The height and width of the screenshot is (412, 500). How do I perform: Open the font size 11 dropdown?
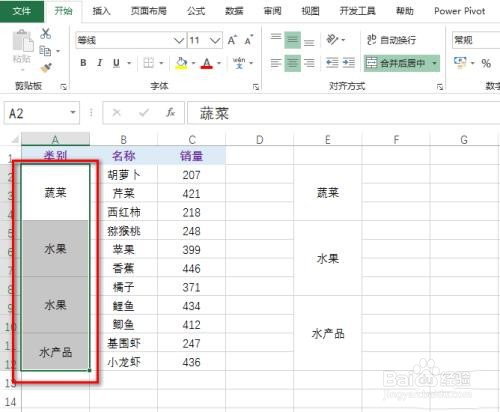click(215, 41)
